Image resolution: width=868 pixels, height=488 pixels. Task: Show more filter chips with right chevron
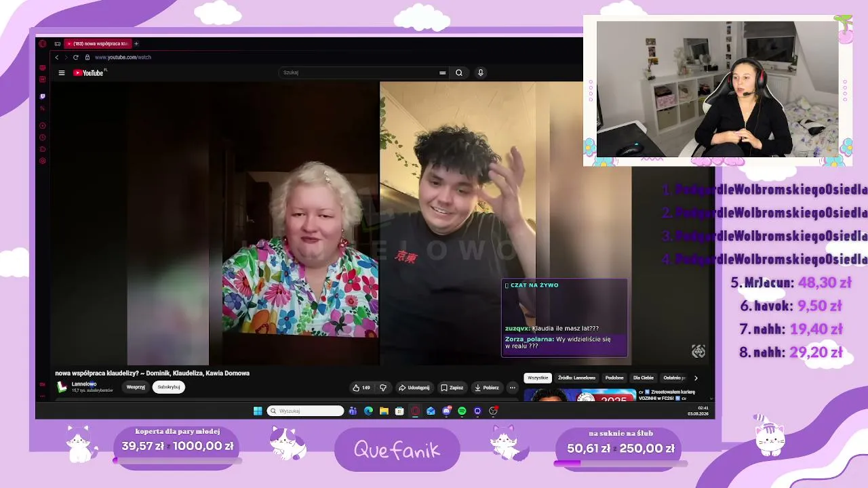695,378
